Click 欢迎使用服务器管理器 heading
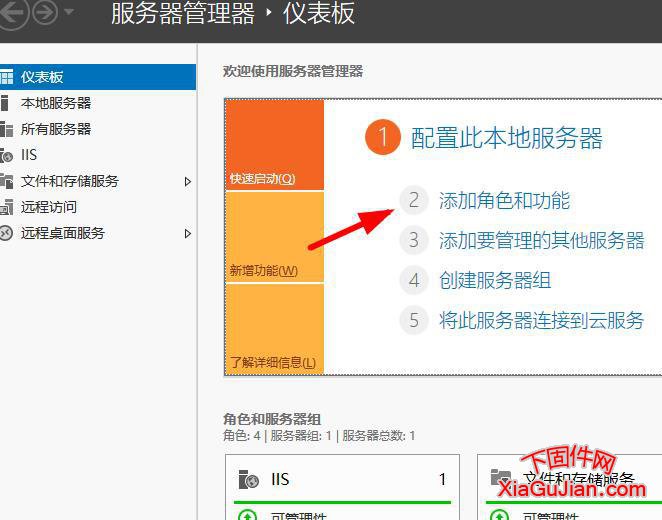Image resolution: width=662 pixels, height=520 pixels. (293, 71)
